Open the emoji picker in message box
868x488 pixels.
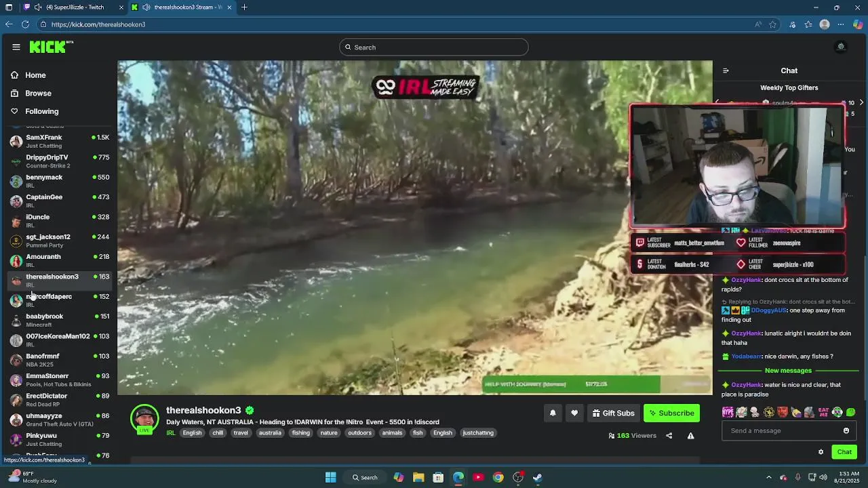(x=846, y=430)
